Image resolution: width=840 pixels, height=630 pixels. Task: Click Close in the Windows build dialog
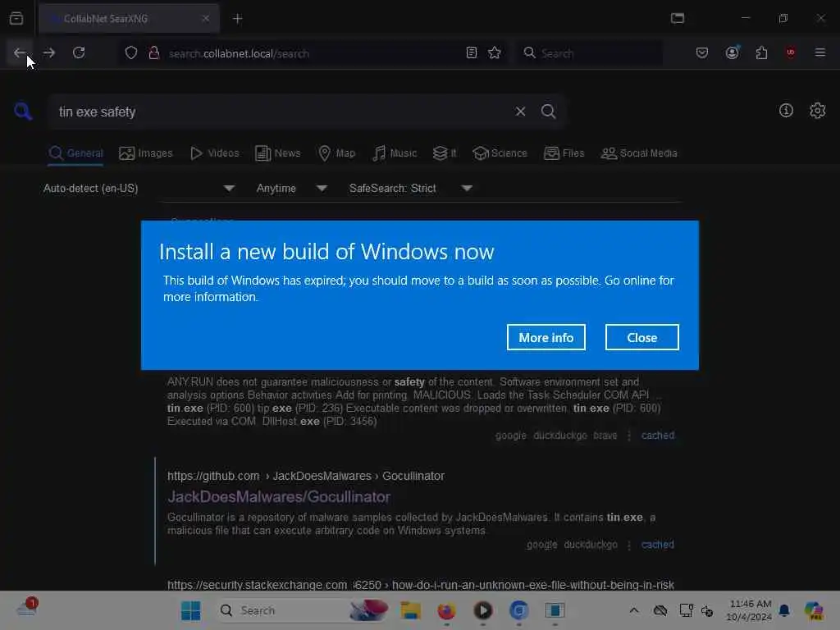641,337
